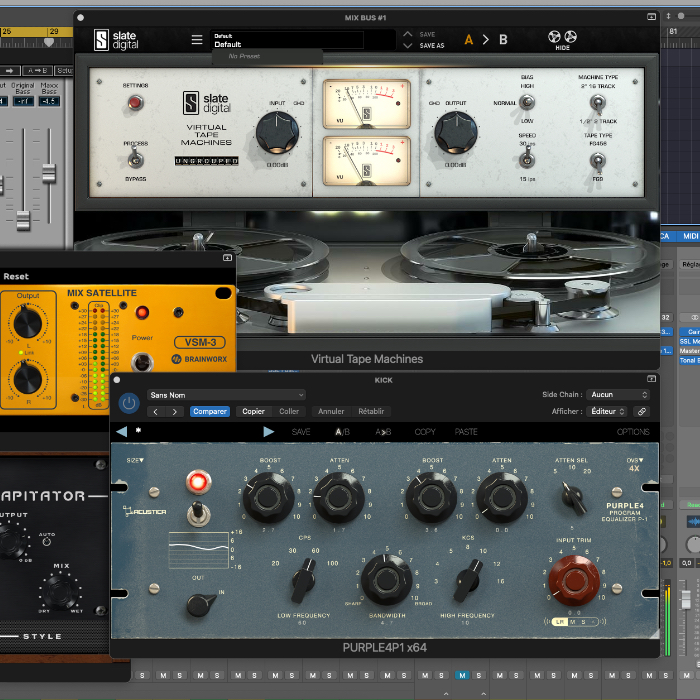Open OPTIONS in the Purple4 toolbar
Screen dimensions: 700x700
pos(633,432)
